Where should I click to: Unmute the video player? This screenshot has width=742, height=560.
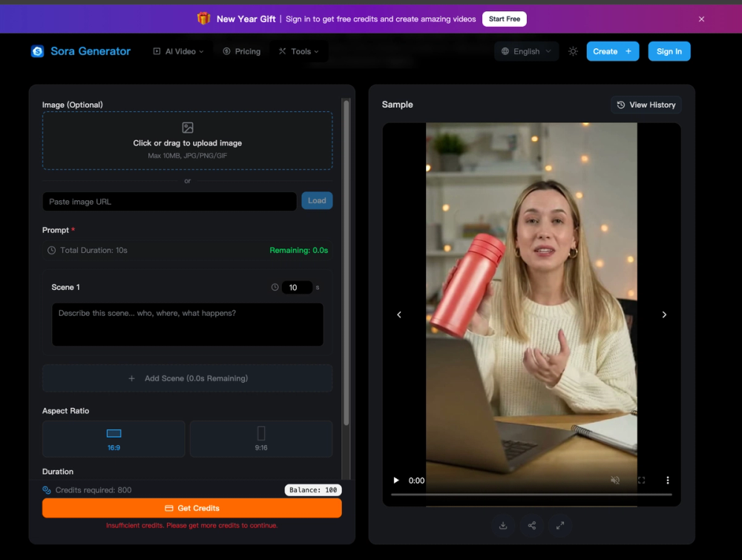[x=615, y=480]
